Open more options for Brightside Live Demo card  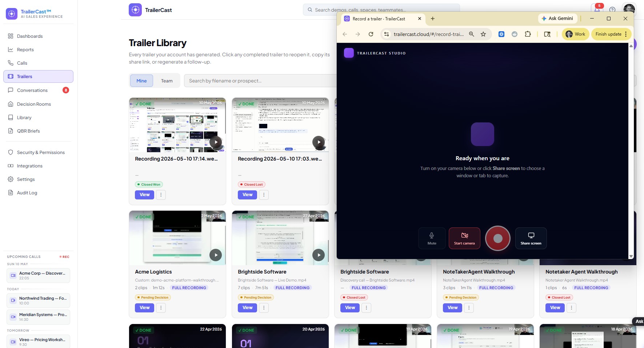(x=264, y=308)
